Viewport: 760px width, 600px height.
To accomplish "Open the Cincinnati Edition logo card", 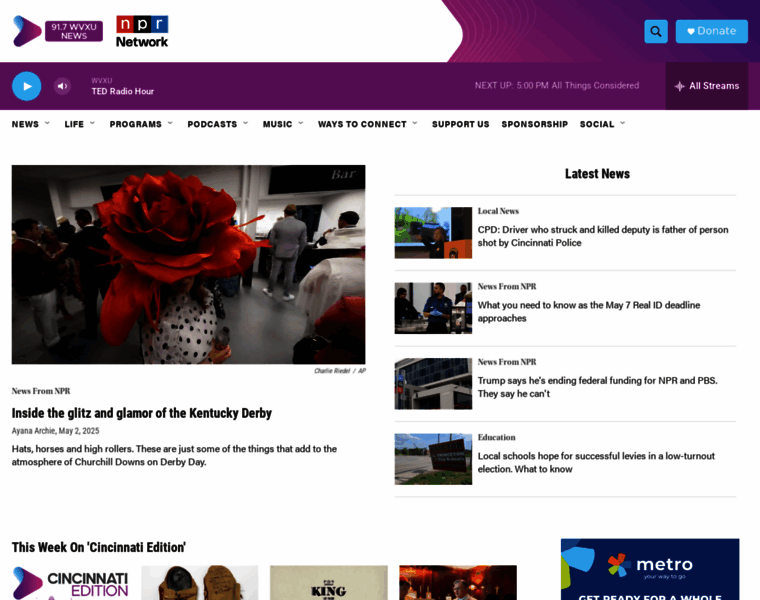I will [70, 583].
